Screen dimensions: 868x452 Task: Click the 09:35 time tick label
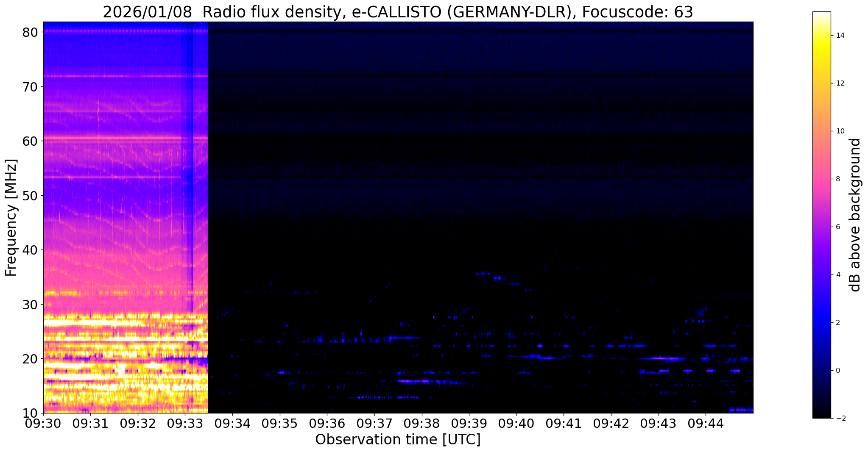(280, 423)
